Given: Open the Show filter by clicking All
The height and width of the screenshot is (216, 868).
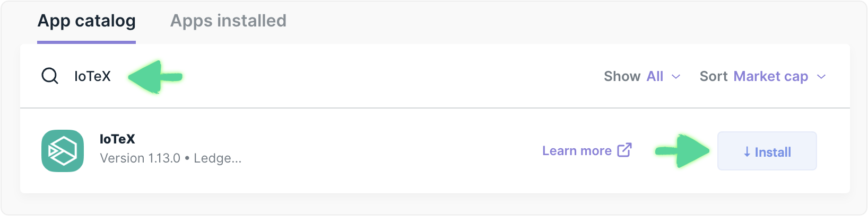Looking at the screenshot, I should [655, 76].
